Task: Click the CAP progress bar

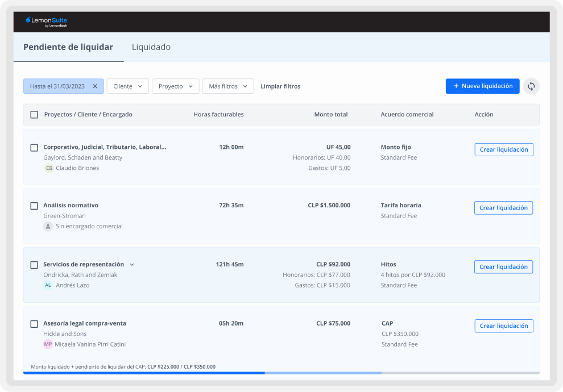Action: click(x=281, y=373)
